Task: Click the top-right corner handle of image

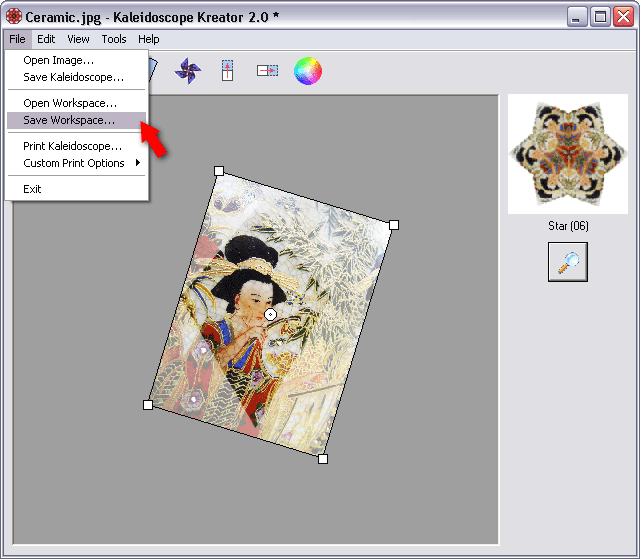Action: [x=394, y=225]
